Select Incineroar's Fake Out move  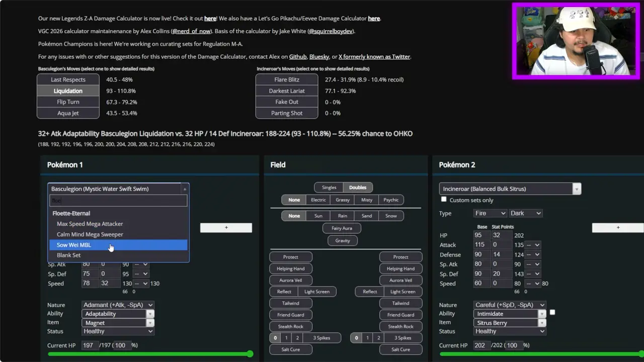(287, 102)
